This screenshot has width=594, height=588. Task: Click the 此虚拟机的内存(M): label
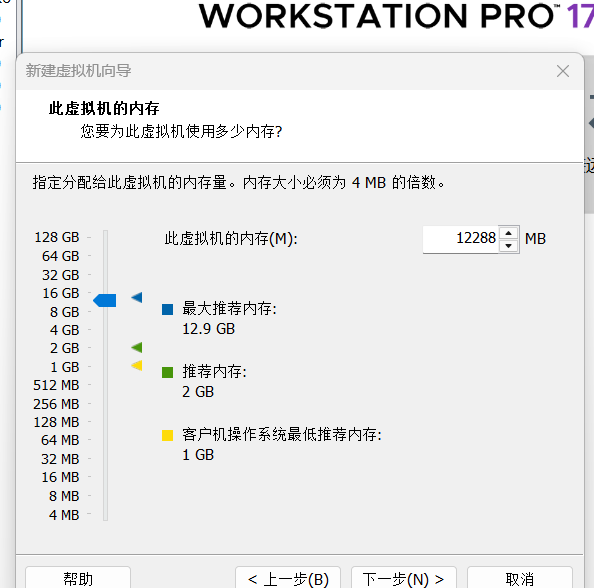pyautogui.click(x=231, y=239)
